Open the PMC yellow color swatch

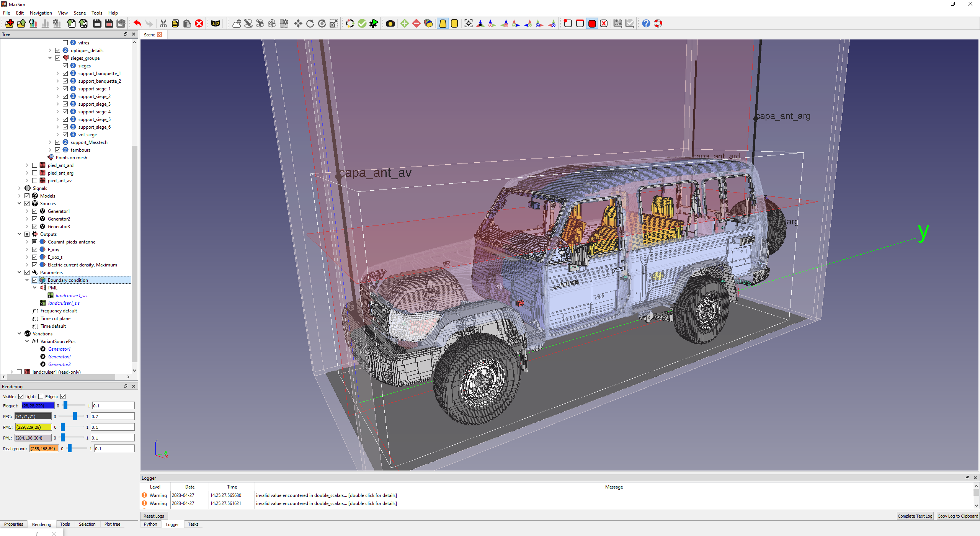pyautogui.click(x=33, y=427)
